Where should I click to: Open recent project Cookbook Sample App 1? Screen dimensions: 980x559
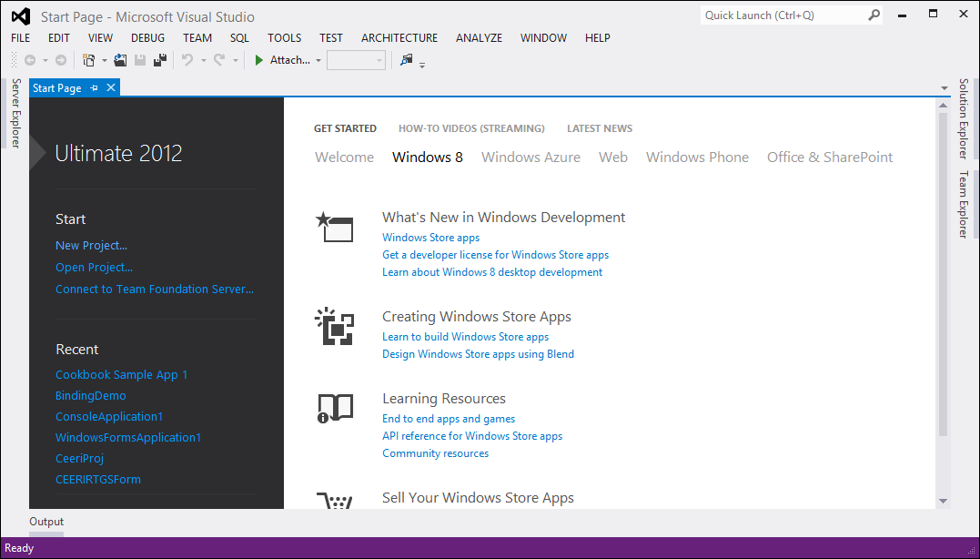click(x=121, y=374)
